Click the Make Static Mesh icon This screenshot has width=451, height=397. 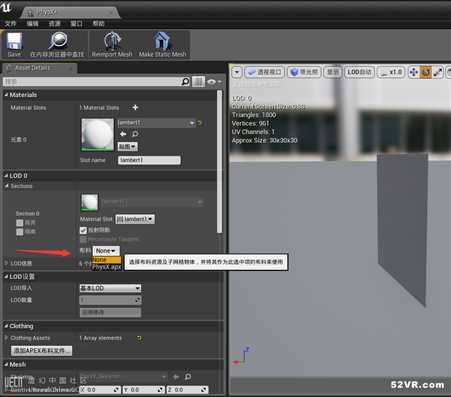pyautogui.click(x=162, y=41)
